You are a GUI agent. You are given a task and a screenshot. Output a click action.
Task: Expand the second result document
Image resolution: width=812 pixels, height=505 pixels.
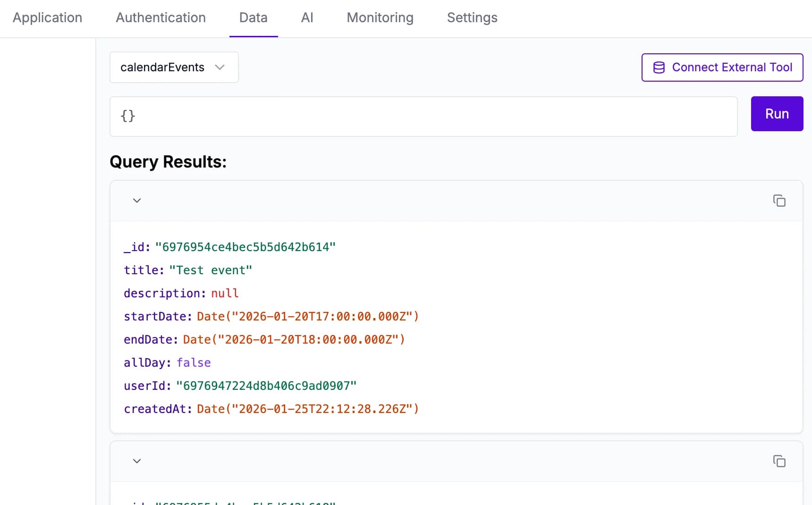click(137, 461)
